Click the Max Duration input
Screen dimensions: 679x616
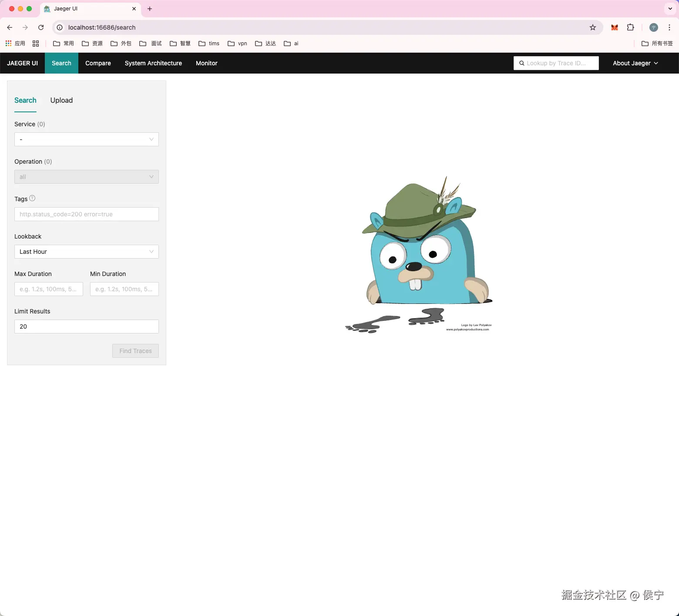[x=49, y=289]
